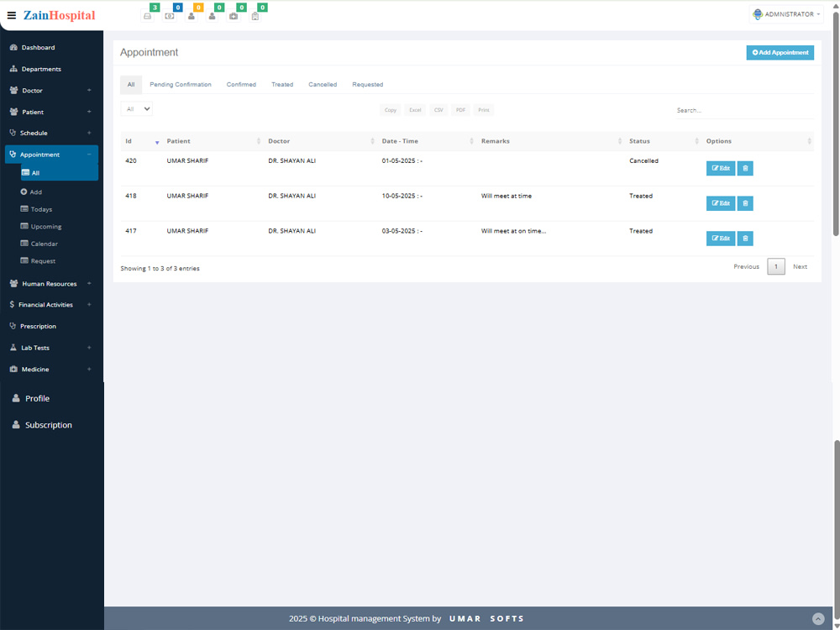Expand the Schedule sidebar menu

(x=51, y=133)
